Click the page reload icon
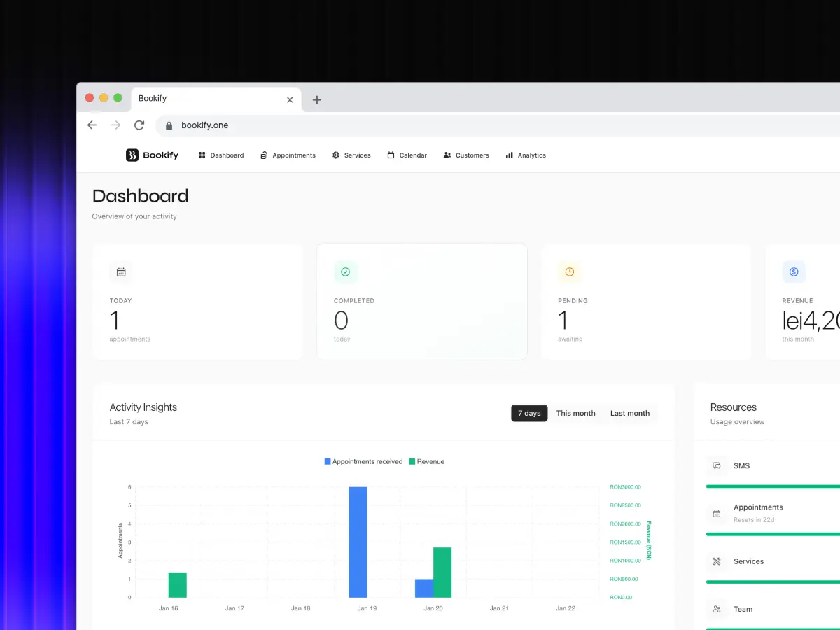 (x=139, y=125)
